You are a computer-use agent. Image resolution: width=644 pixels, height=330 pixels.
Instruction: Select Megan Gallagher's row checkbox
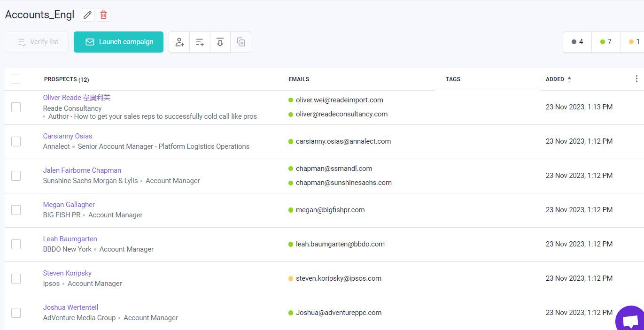16,210
